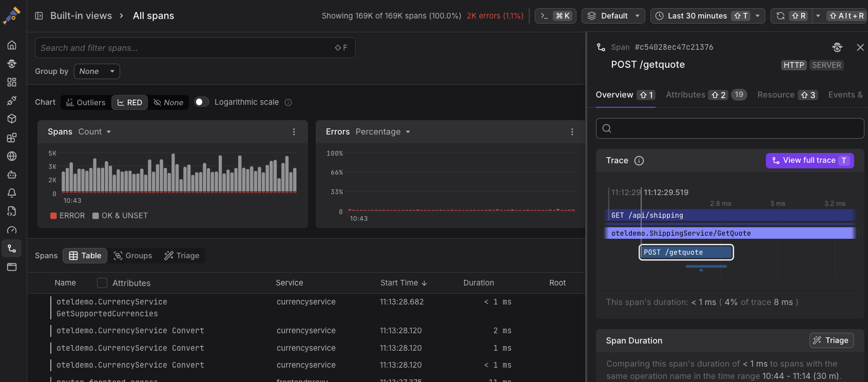The height and width of the screenshot is (382, 868).
Task: Open the globe icon in sidebar
Action: click(12, 156)
